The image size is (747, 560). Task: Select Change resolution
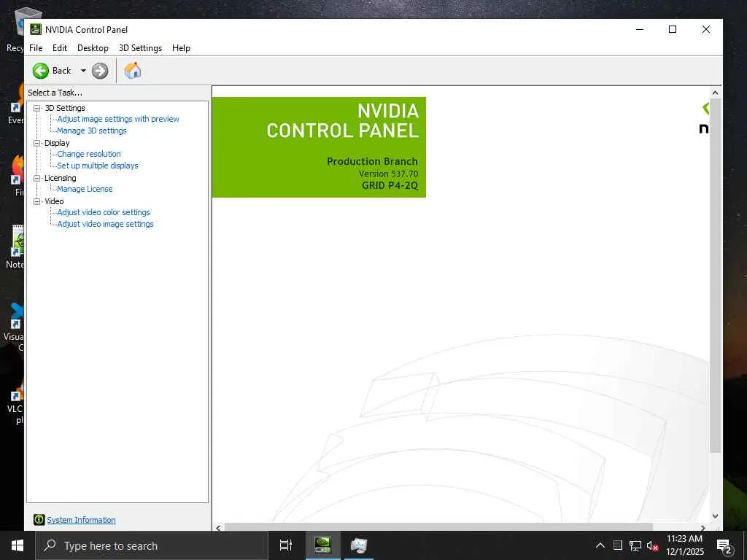tap(88, 154)
